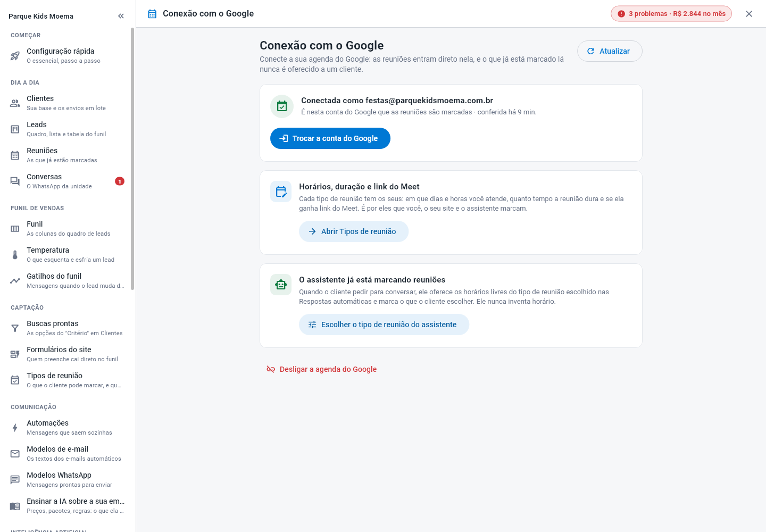Click the calendar-check icon for Tipos de reunião
This screenshot has width=766, height=532.
[x=15, y=380]
